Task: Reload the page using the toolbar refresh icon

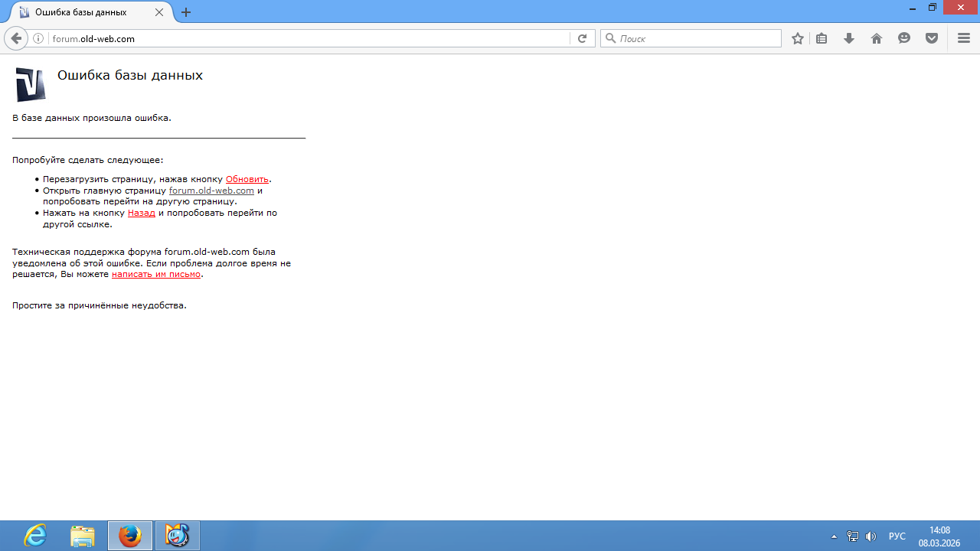Action: [582, 38]
